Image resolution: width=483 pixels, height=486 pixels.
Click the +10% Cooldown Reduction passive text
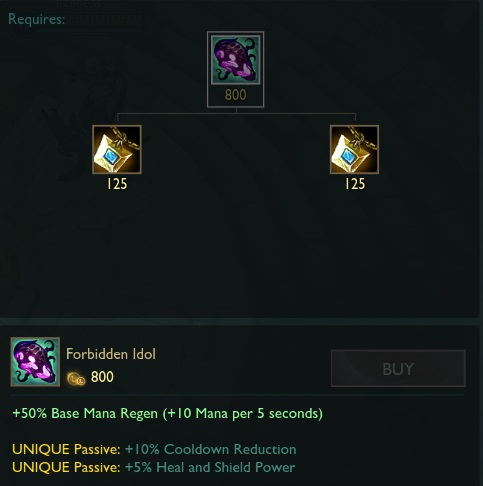click(210, 449)
